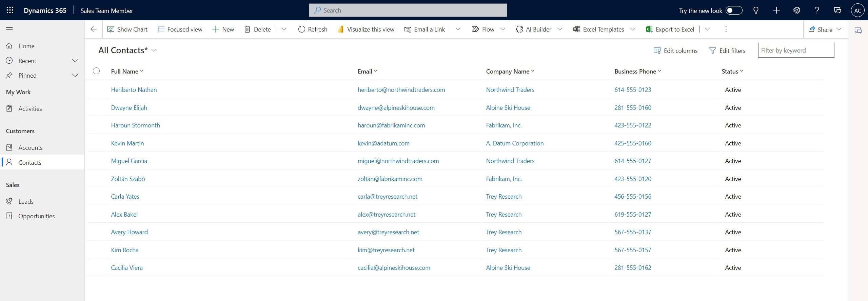Click the more commands ellipsis
Viewport: 868px width, 301px height.
click(x=726, y=29)
